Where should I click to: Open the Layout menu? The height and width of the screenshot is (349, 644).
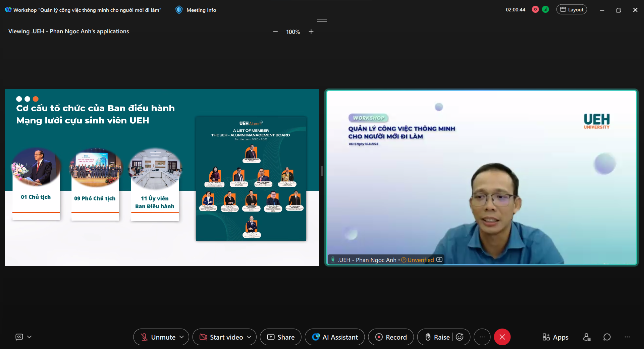click(x=572, y=10)
